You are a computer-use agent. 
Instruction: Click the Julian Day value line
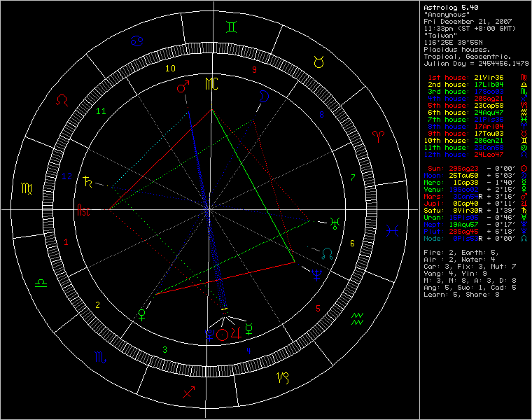[x=476, y=64]
